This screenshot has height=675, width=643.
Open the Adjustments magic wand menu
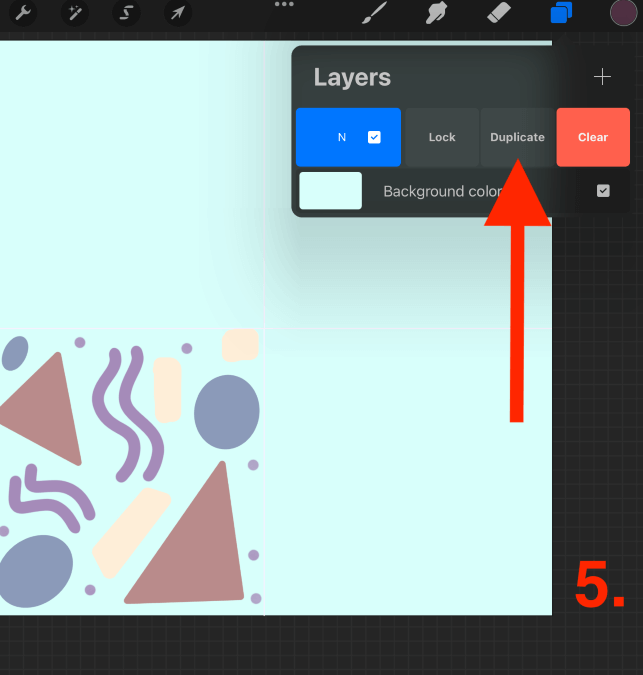click(x=74, y=13)
